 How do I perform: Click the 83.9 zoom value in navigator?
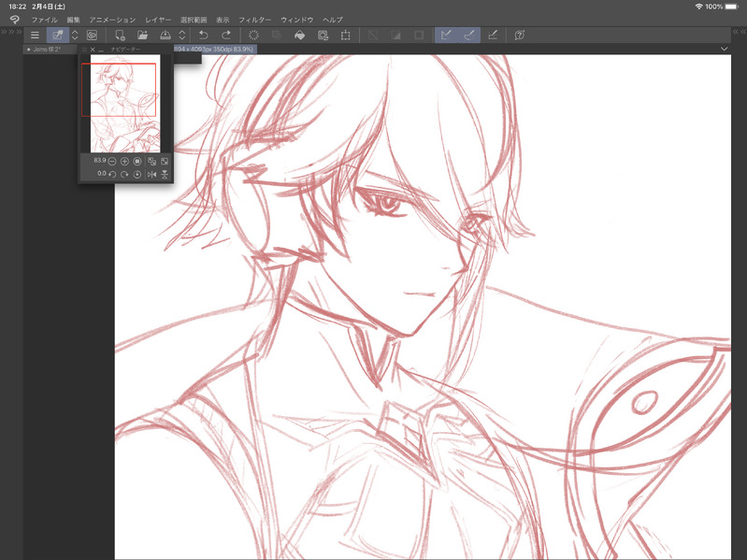click(x=99, y=161)
